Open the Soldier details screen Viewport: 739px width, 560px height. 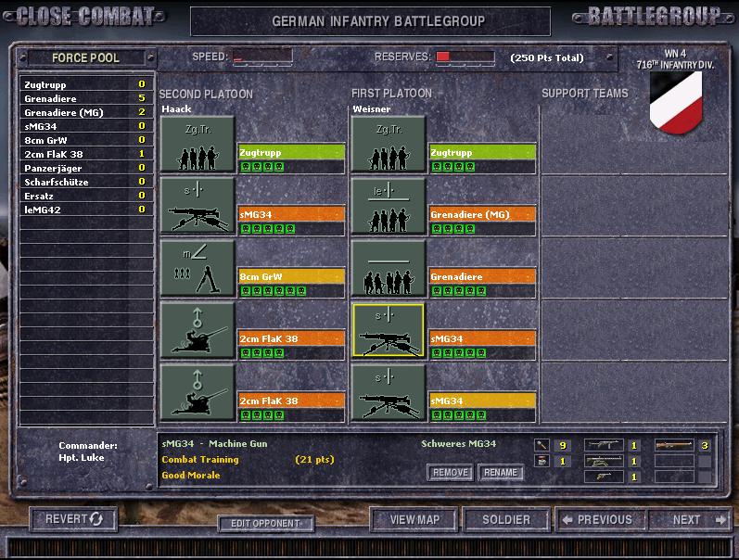pyautogui.click(x=506, y=519)
